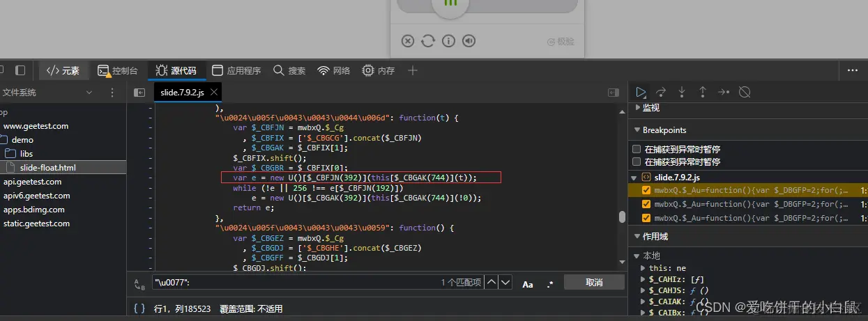Select the 源代码 sources tab
This screenshot has height=321, width=868.
coord(176,70)
